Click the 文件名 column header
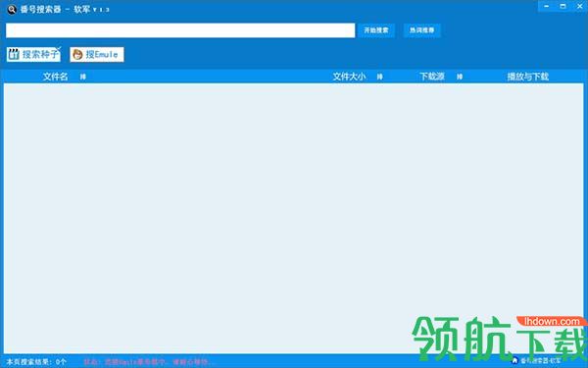This screenshot has width=588, height=368. click(56, 77)
